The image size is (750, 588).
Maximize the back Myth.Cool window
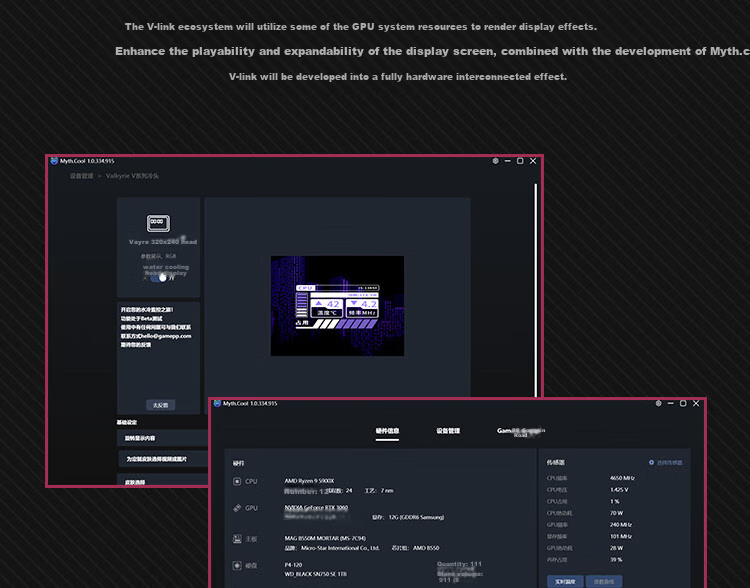pos(520,161)
